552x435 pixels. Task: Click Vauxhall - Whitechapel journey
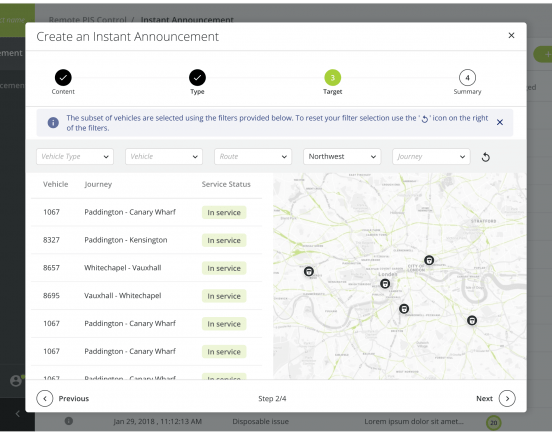(x=123, y=296)
